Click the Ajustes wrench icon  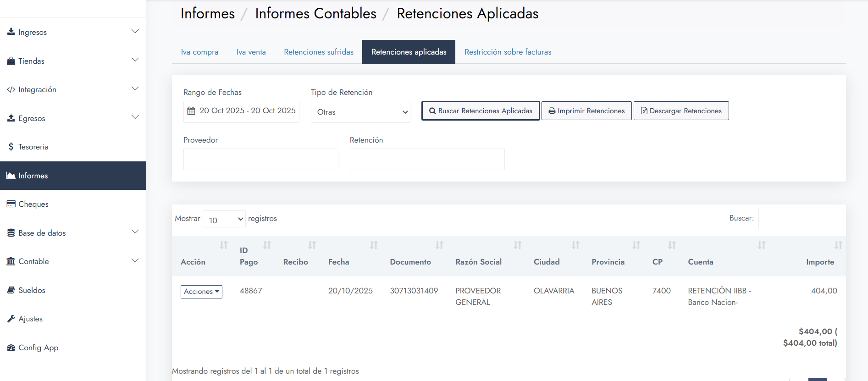click(x=11, y=319)
